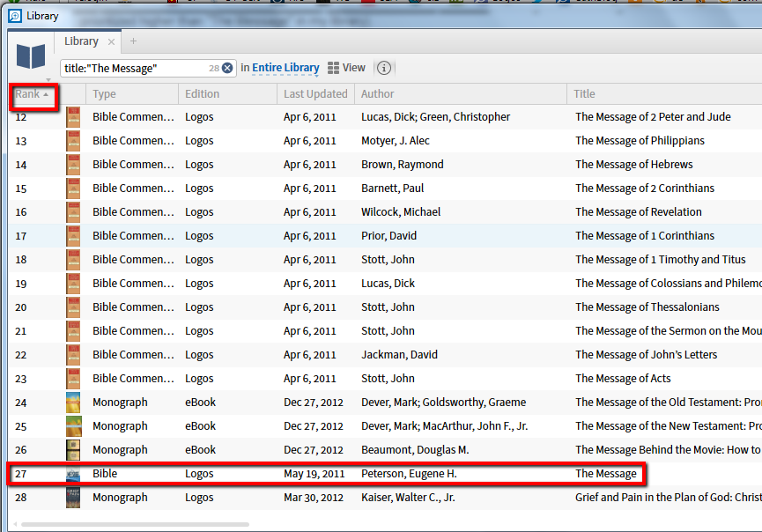The height and width of the screenshot is (532, 762).
Task: Click cover thumbnail for The Message of Hebrews
Action: tap(73, 165)
